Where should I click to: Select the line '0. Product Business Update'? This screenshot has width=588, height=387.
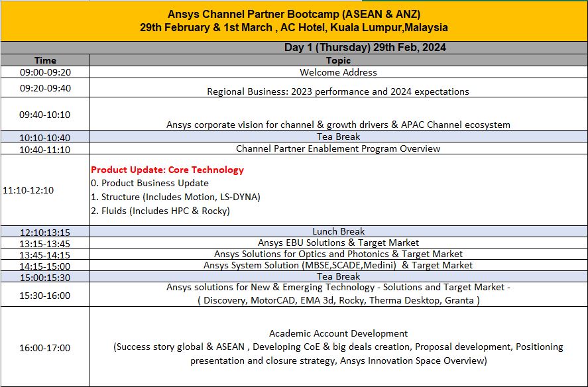(150, 183)
